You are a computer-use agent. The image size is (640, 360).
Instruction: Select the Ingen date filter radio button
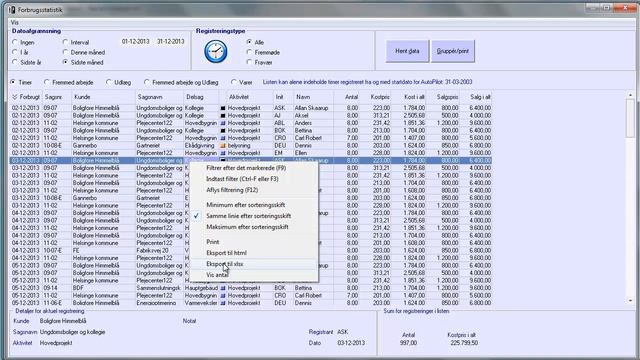tap(15, 42)
